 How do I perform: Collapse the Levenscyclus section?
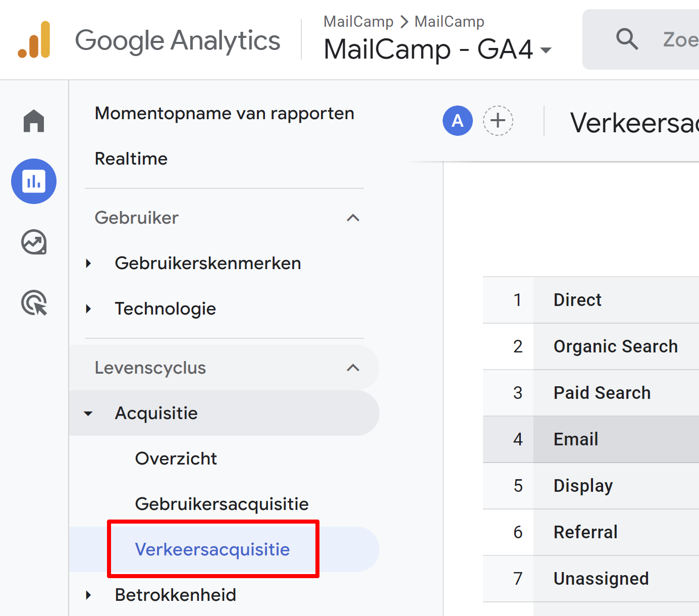[353, 368]
